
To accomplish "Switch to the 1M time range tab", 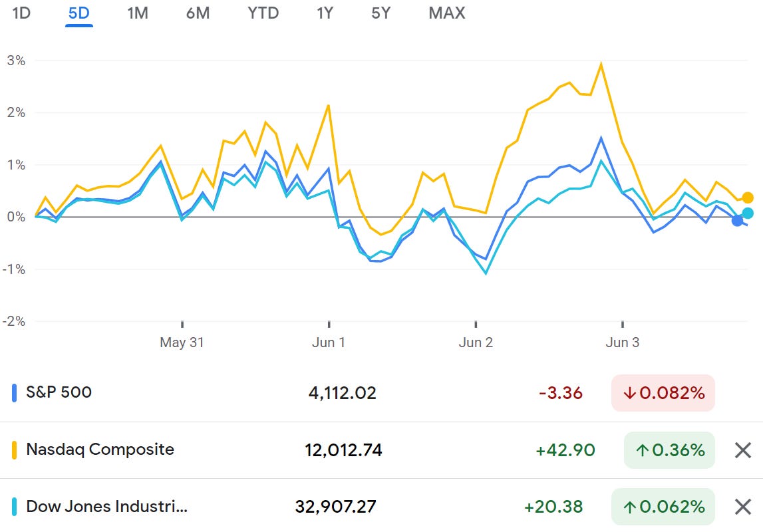I will coord(138,13).
